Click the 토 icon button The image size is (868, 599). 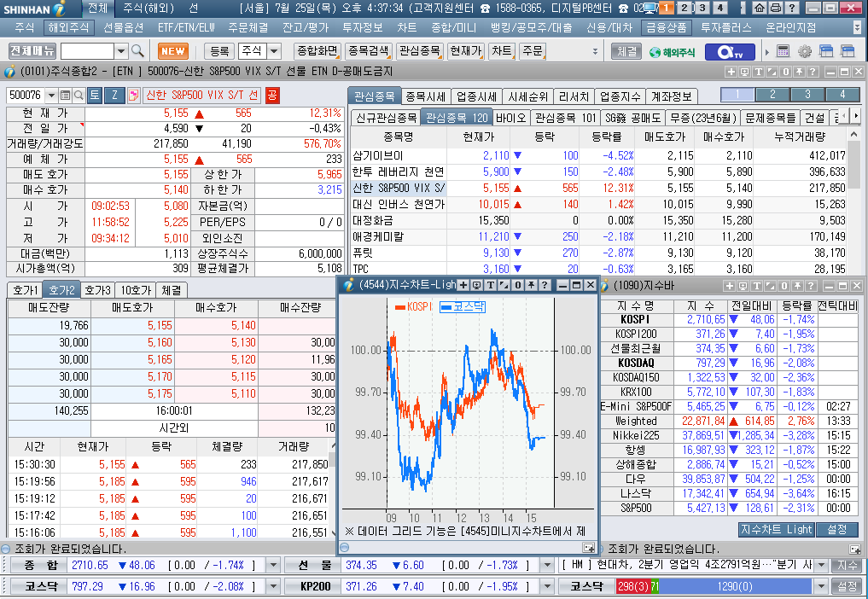tap(95, 96)
